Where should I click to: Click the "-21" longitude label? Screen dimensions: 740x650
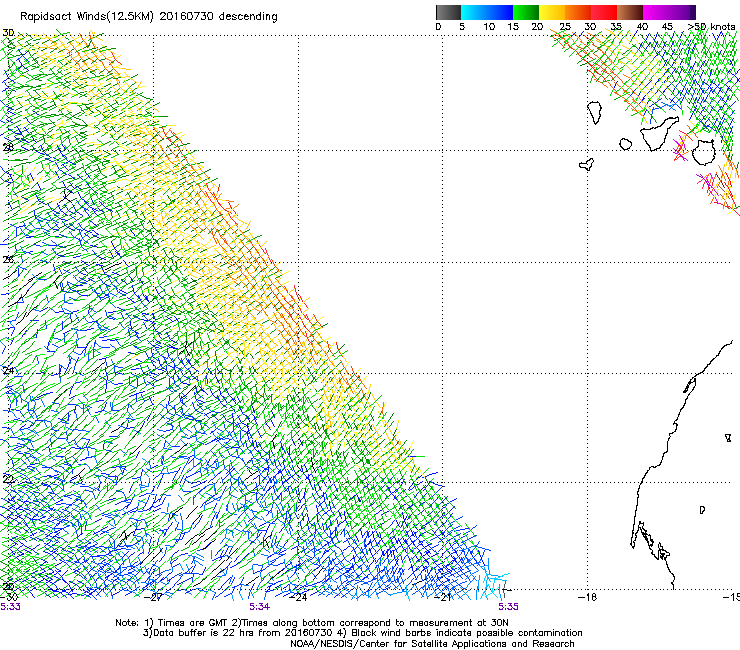443,597
